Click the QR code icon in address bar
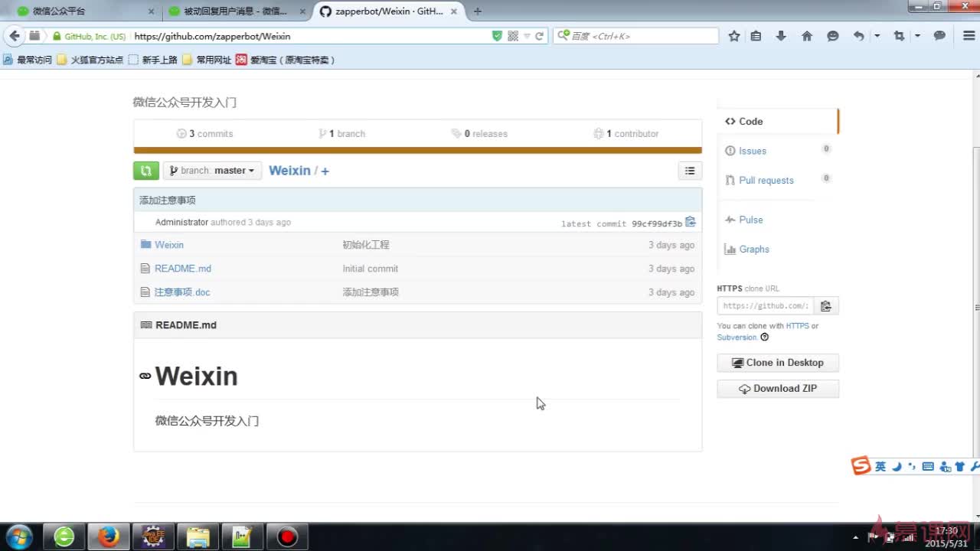 point(513,36)
